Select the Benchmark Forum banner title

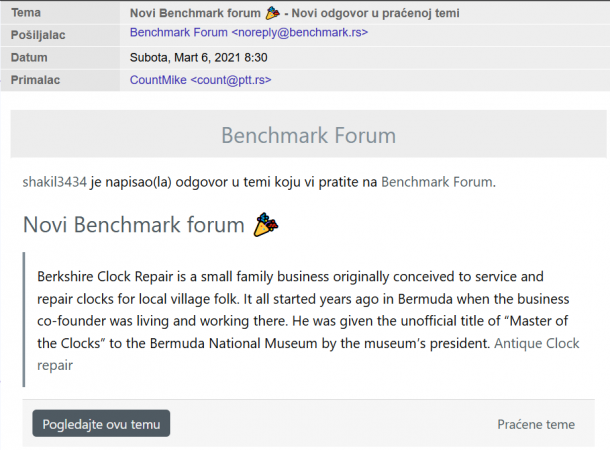coord(309,135)
